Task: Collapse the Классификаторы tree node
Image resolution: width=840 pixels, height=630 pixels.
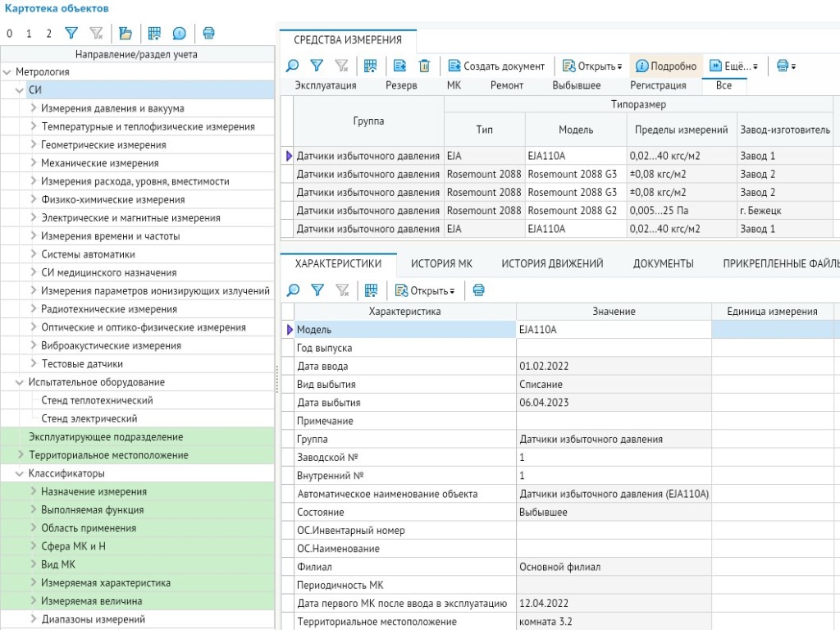Action: (x=20, y=473)
